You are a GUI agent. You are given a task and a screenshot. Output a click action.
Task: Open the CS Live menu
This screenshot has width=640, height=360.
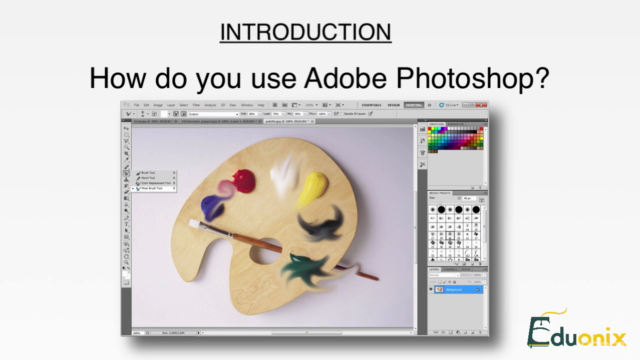pos(449,105)
